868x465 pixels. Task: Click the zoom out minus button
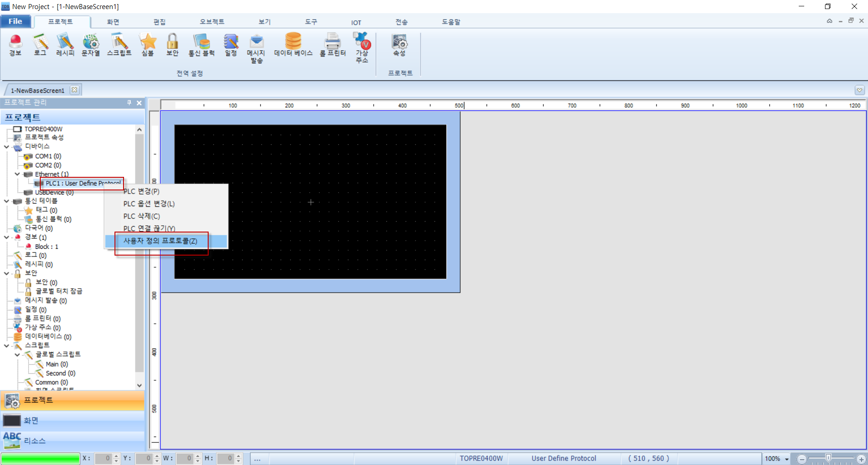[801, 459]
